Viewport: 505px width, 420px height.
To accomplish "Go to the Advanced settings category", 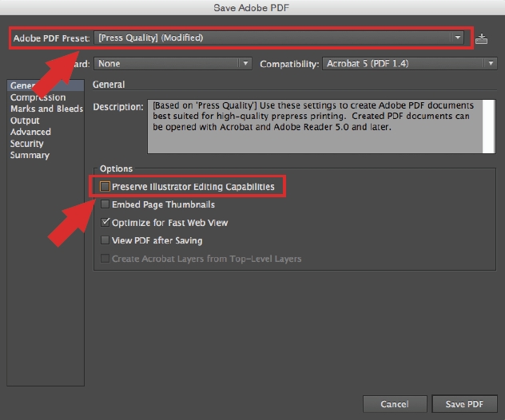I will coord(30,132).
